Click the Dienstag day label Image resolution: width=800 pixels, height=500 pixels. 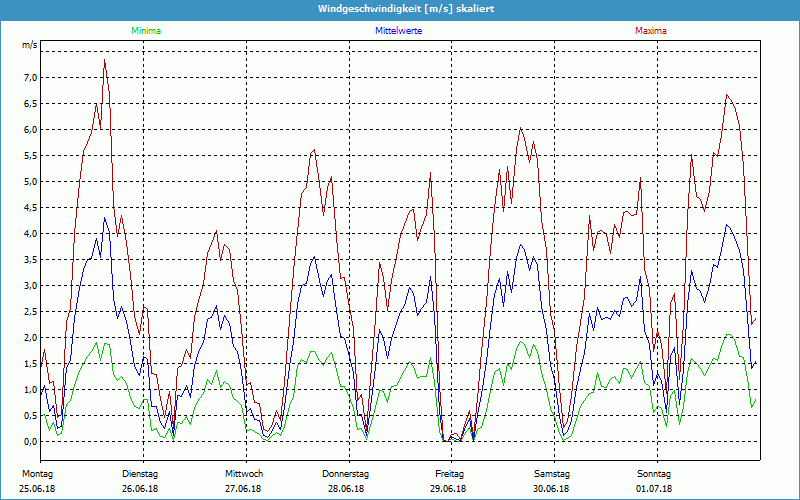pyautogui.click(x=140, y=474)
